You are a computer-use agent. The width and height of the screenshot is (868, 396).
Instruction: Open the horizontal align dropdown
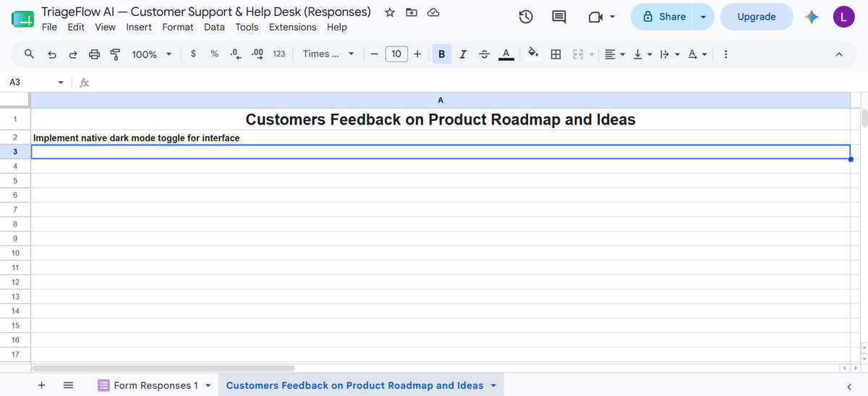pyautogui.click(x=615, y=54)
